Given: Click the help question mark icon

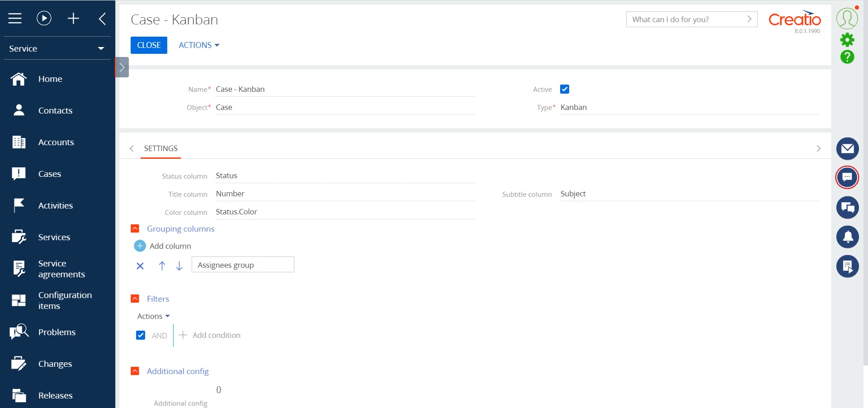Looking at the screenshot, I should [848, 57].
